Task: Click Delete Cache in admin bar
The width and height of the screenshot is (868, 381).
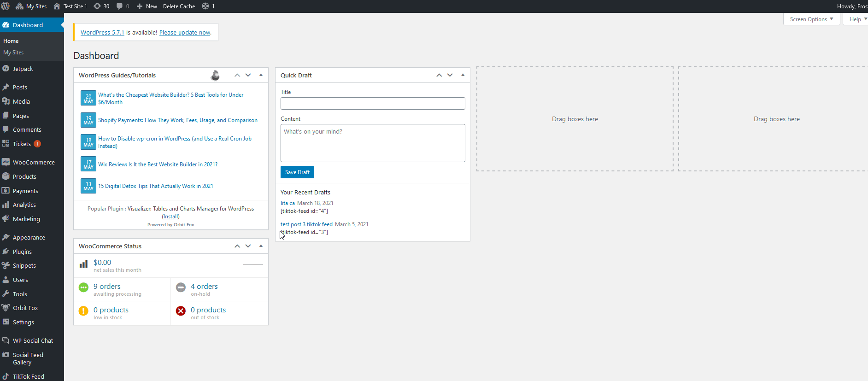Action: point(179,6)
